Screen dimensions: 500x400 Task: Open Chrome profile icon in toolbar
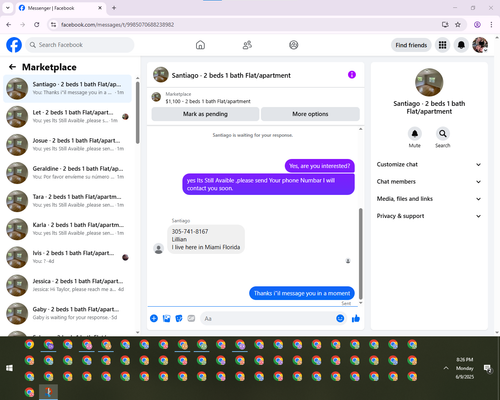point(477,24)
